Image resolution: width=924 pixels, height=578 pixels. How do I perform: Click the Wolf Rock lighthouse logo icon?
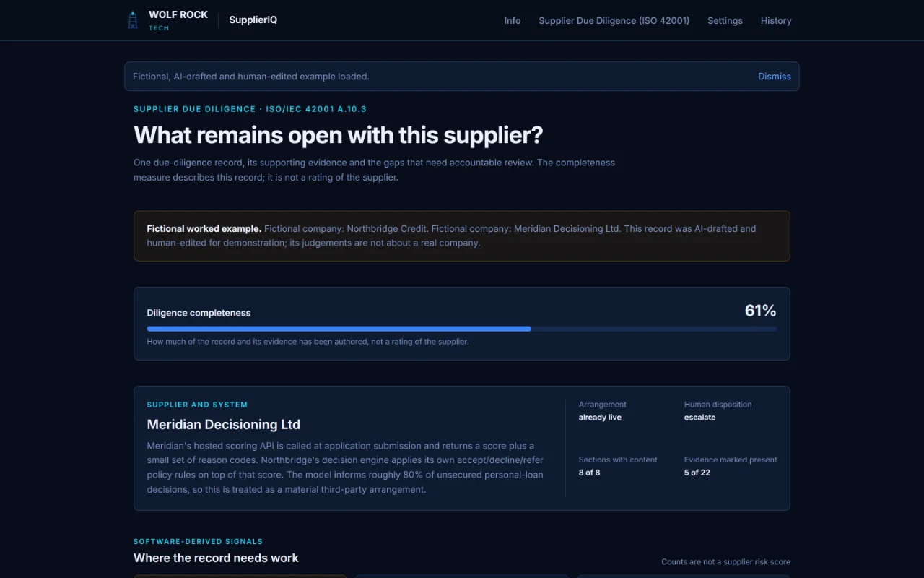pyautogui.click(x=133, y=20)
